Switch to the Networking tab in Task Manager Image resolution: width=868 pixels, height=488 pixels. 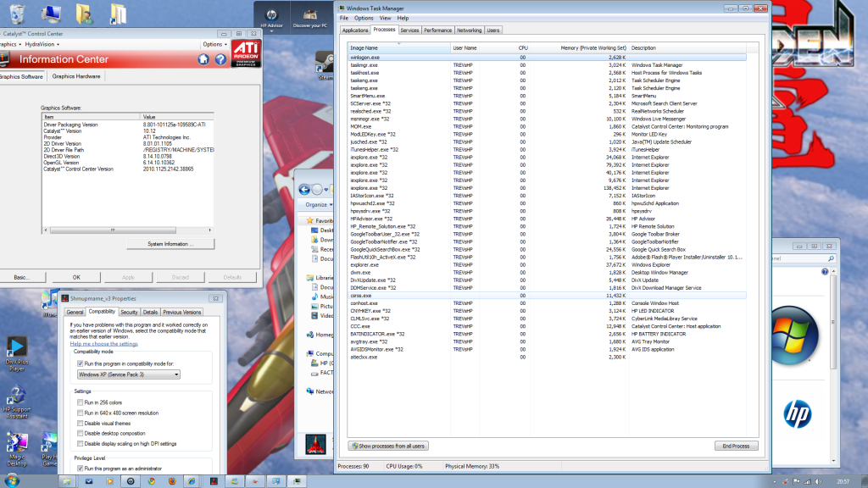(470, 30)
